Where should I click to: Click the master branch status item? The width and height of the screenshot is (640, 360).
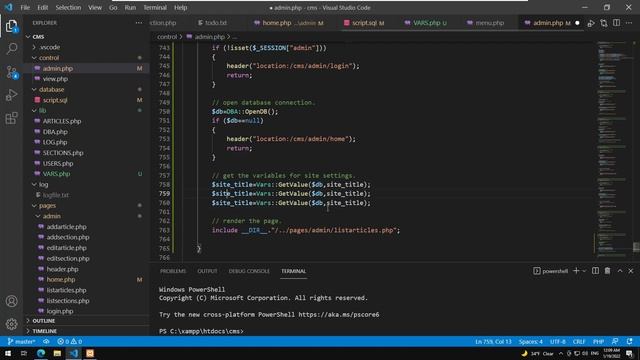22,341
